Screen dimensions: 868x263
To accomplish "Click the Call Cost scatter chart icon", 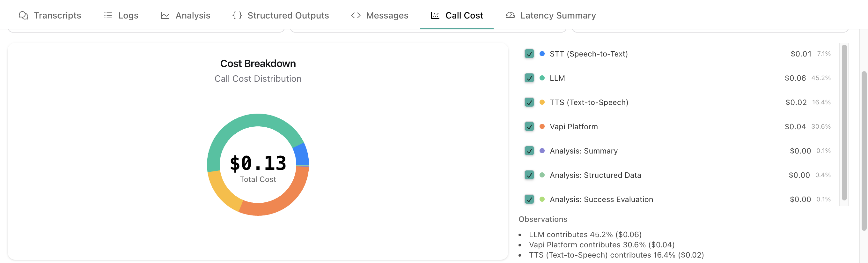I will point(435,16).
